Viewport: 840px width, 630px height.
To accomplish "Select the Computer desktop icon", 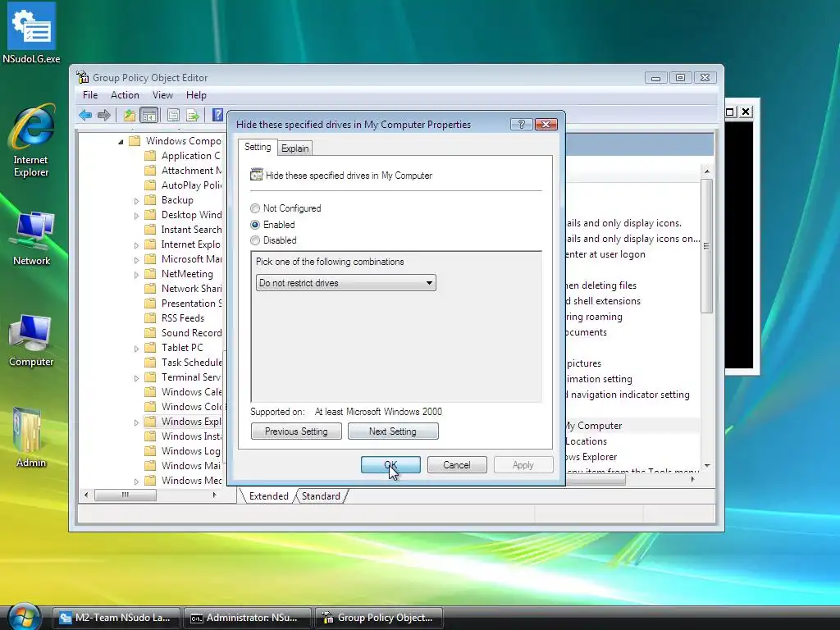I will pyautogui.click(x=31, y=340).
